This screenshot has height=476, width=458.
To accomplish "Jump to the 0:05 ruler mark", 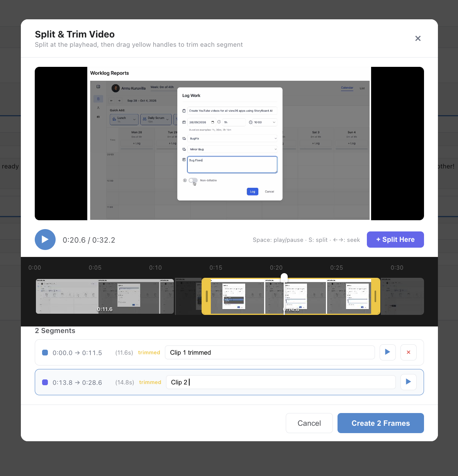I will tap(95, 267).
